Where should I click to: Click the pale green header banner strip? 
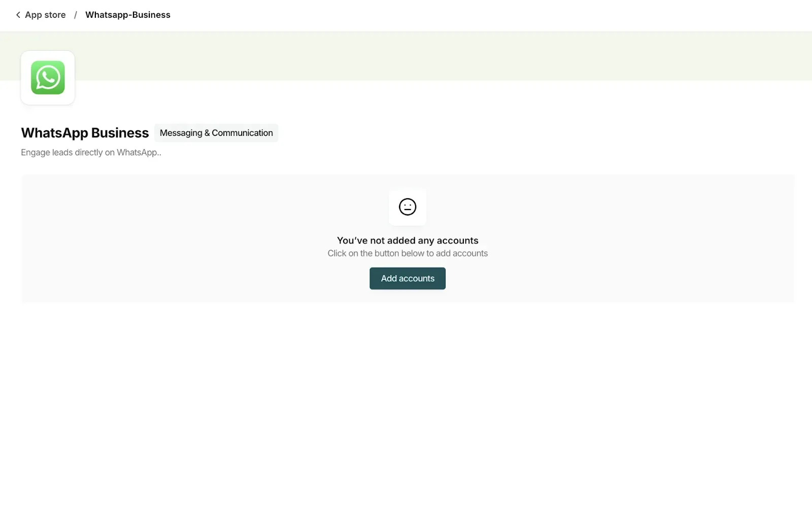406,56
